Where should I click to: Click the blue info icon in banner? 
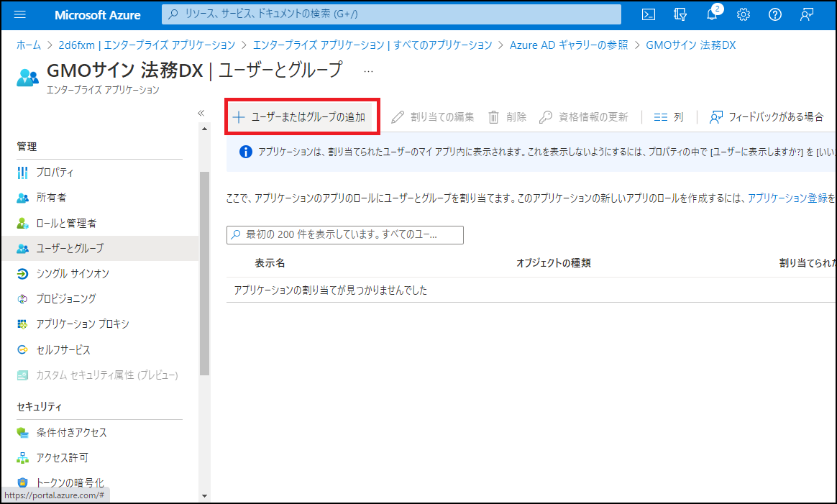click(x=245, y=152)
